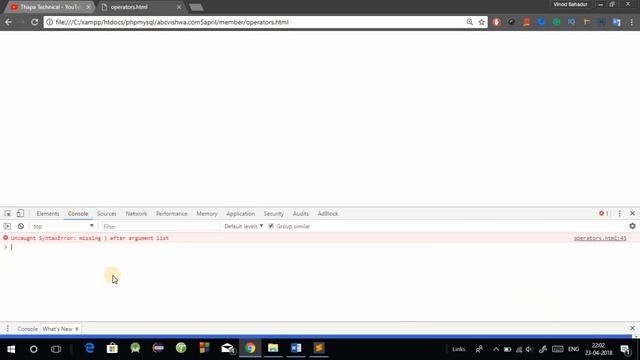The height and width of the screenshot is (360, 640).
Task: Open console settings gear icon
Action: [x=632, y=226]
